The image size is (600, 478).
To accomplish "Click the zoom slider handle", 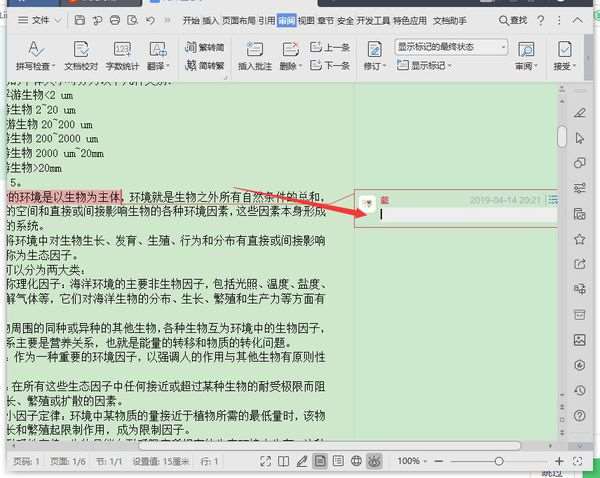I will (499, 461).
